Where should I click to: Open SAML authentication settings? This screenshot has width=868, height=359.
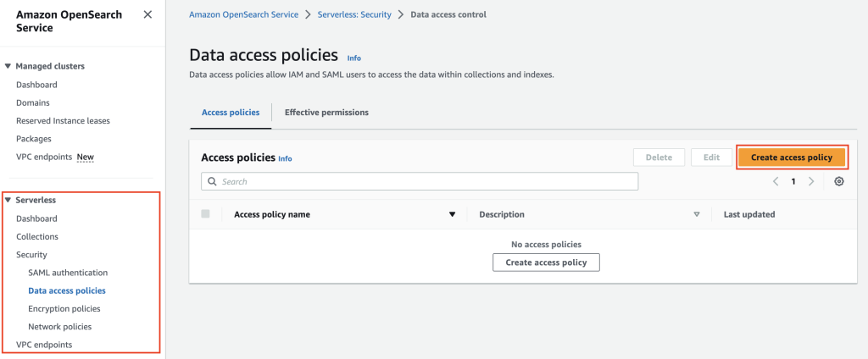68,273
